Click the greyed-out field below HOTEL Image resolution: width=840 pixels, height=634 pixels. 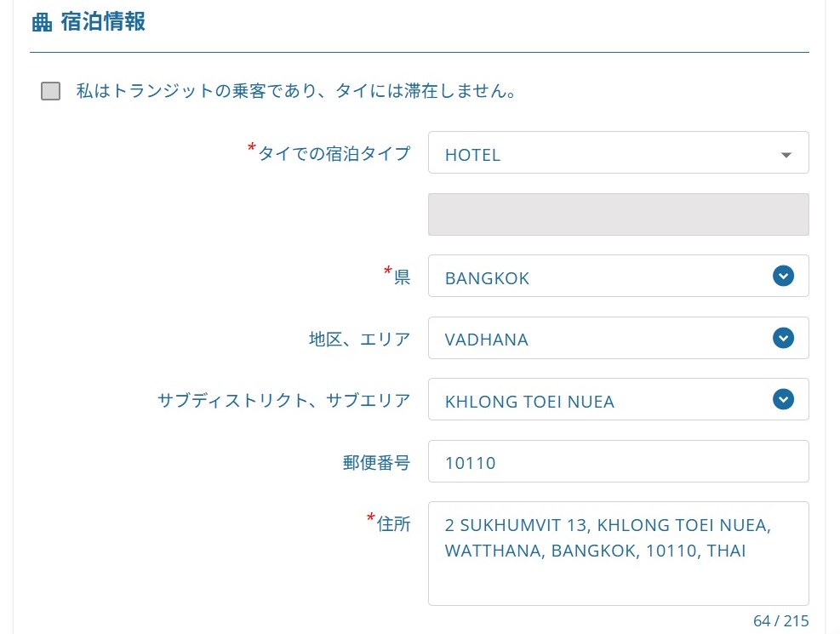pyautogui.click(x=618, y=214)
